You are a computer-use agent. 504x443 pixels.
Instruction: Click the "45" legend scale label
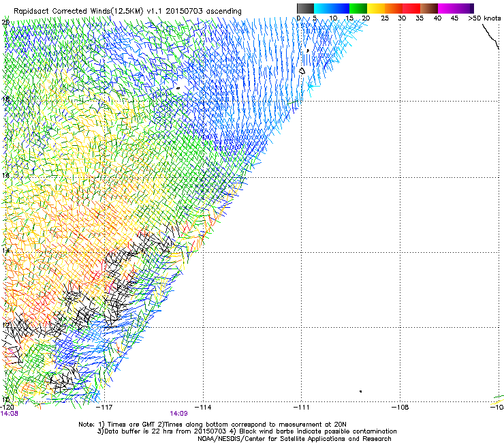click(454, 18)
